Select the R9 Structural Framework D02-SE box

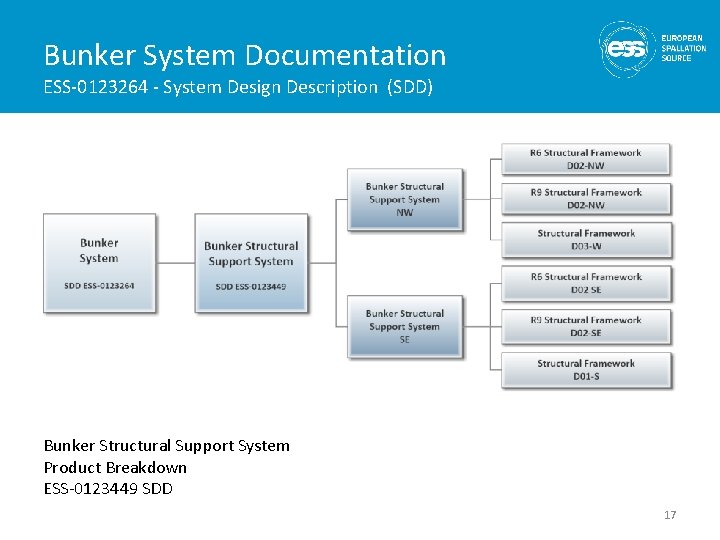point(586,326)
